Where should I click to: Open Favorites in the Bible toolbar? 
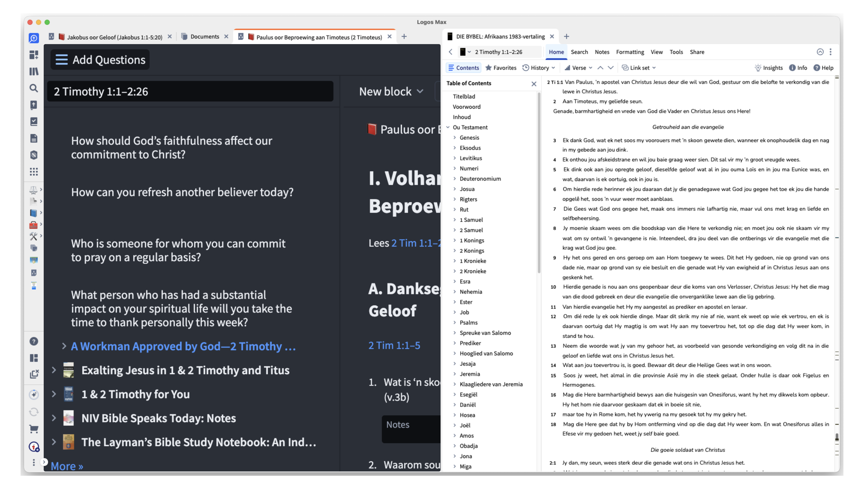click(x=501, y=68)
